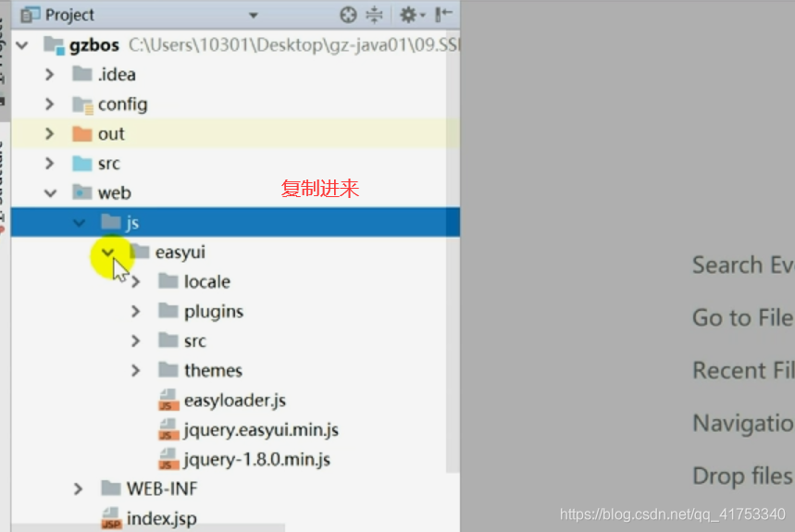Screen dimensions: 795x532
Task: Select the "WEB-INF" folder label
Action: click(x=162, y=489)
